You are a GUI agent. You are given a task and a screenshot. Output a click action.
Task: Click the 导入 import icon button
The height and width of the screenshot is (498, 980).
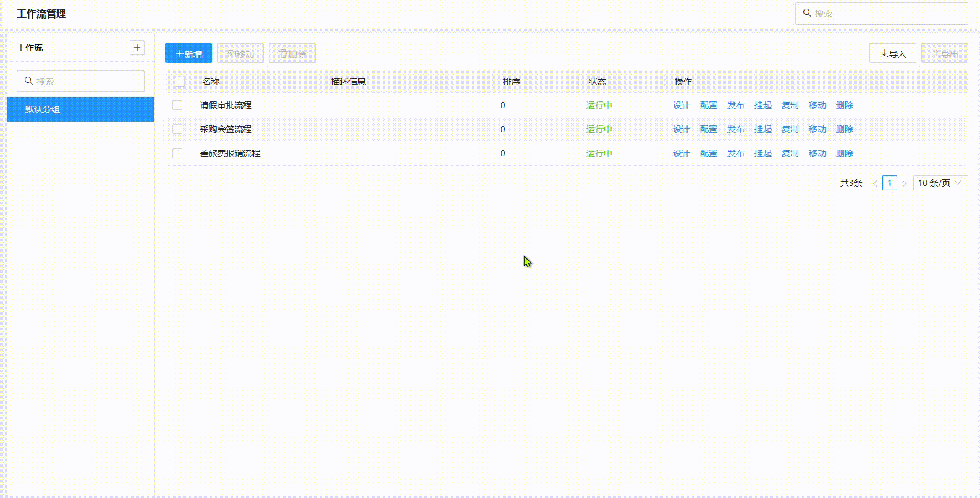(892, 54)
